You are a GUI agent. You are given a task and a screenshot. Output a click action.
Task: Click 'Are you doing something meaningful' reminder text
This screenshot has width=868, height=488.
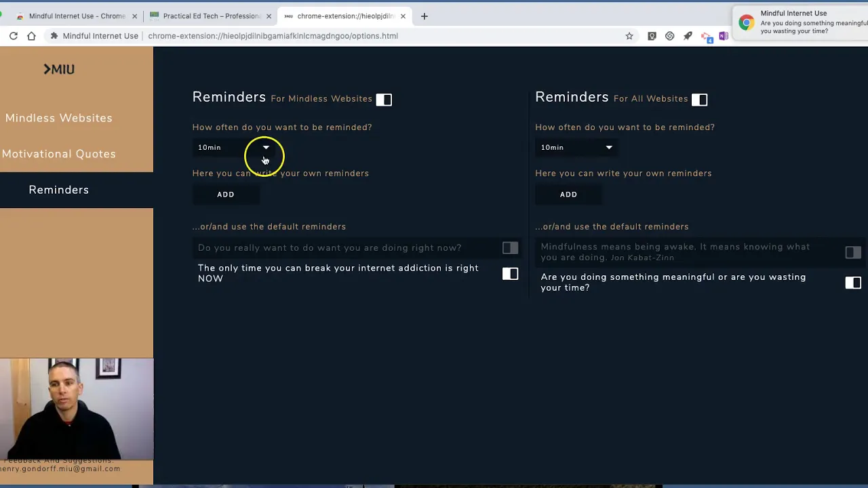[673, 282]
